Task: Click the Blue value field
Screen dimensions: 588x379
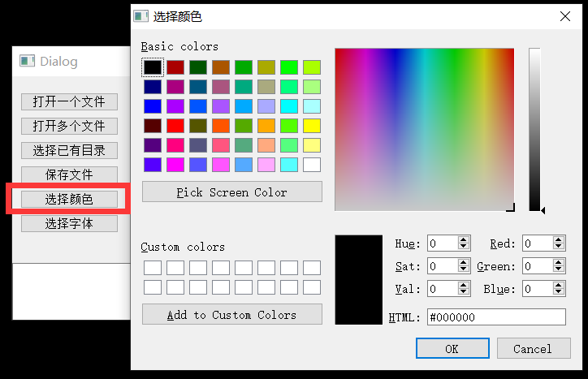Action: 538,289
